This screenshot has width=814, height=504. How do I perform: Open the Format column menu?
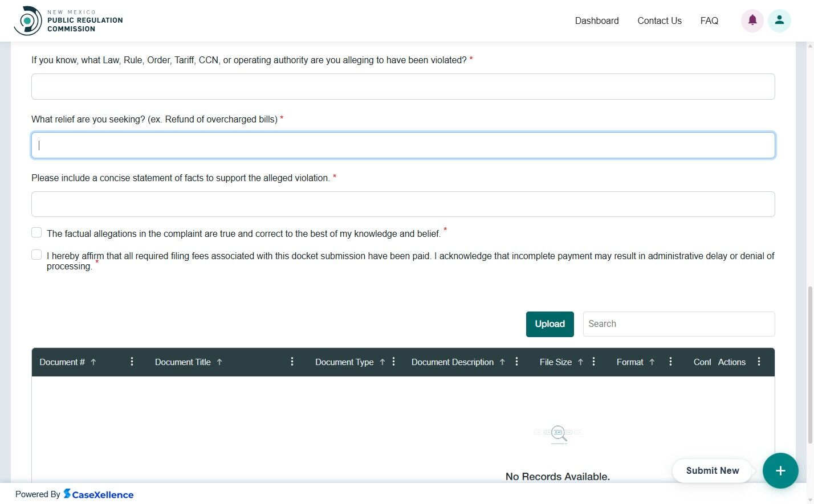click(x=670, y=361)
